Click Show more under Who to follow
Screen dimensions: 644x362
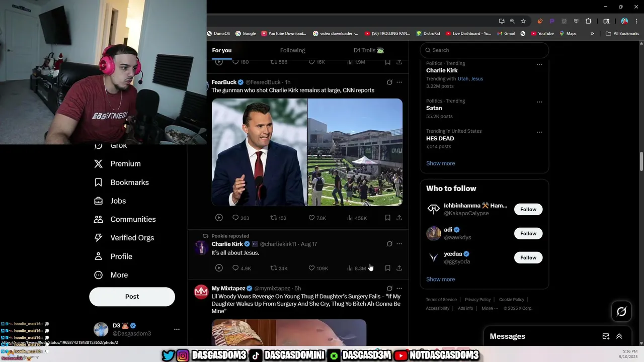(440, 280)
